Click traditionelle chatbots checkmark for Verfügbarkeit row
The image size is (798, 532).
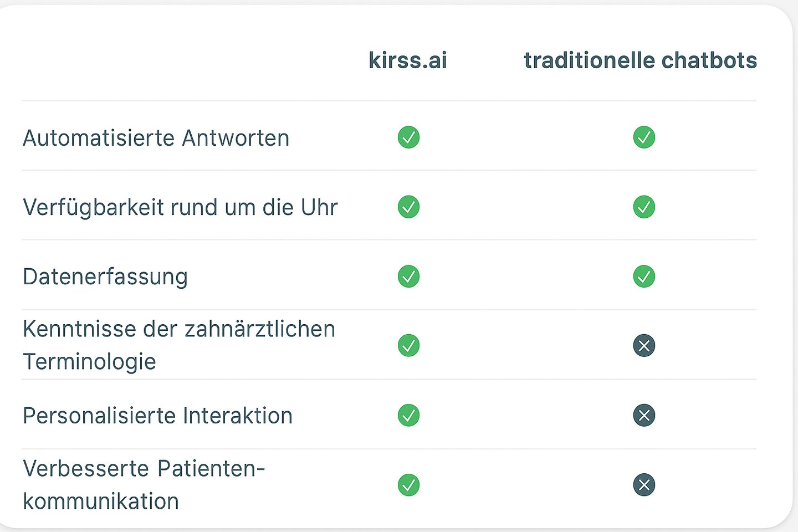[644, 207]
